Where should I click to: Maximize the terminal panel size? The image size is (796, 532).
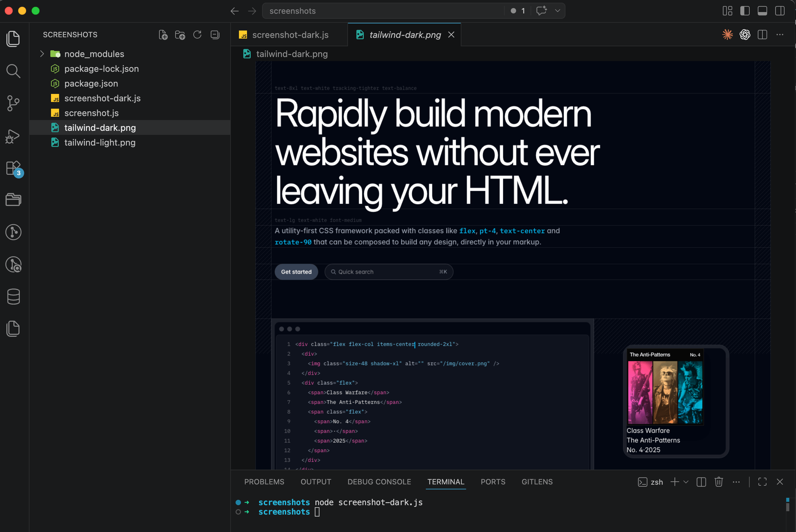762,482
